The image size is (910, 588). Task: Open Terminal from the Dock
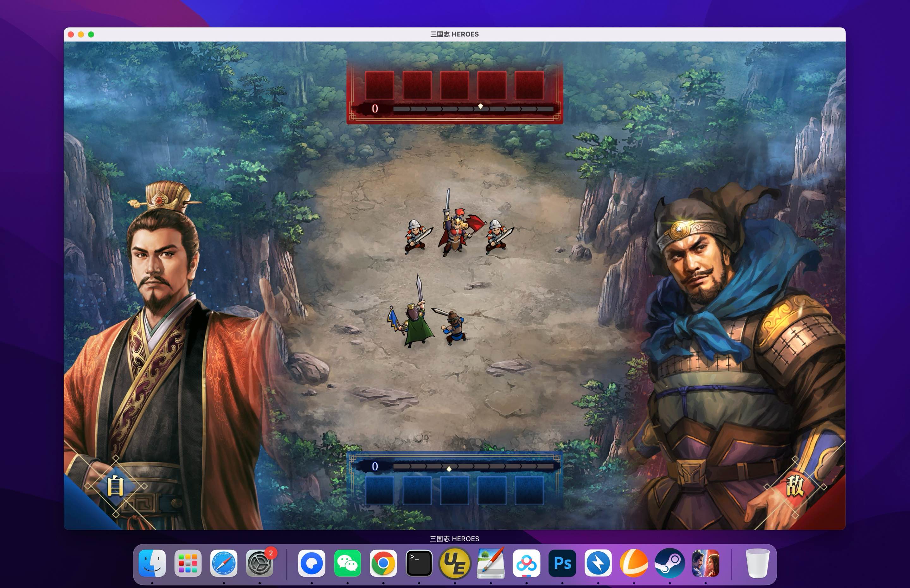[x=419, y=563]
